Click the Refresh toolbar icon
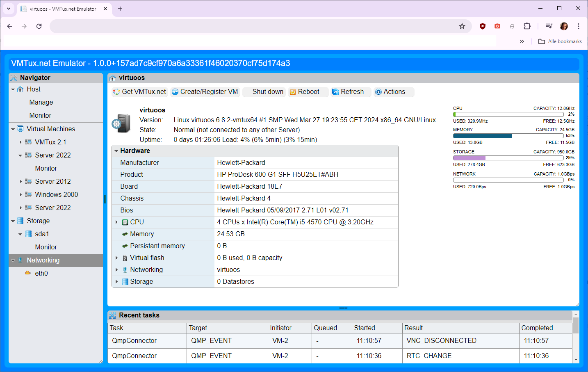This screenshot has height=372, width=588. pyautogui.click(x=335, y=92)
